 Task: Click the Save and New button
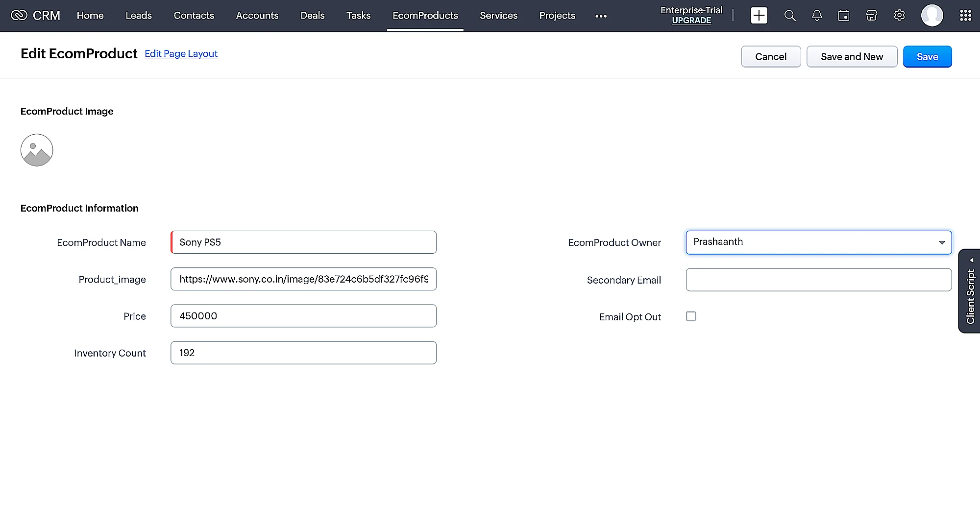(852, 57)
